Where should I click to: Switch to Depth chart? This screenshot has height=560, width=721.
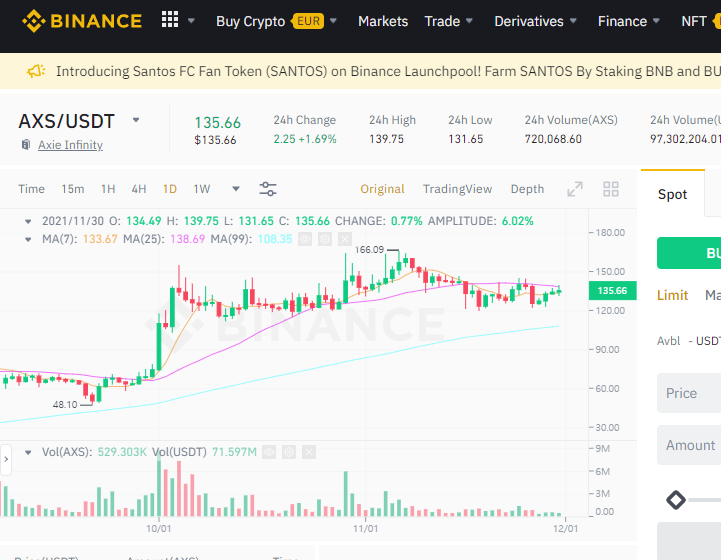(527, 189)
